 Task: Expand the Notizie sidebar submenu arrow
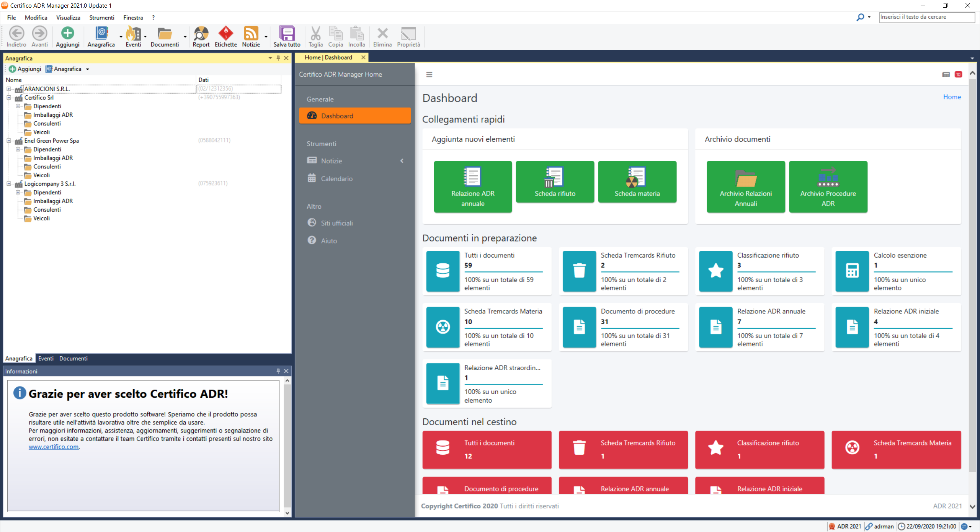tap(402, 161)
